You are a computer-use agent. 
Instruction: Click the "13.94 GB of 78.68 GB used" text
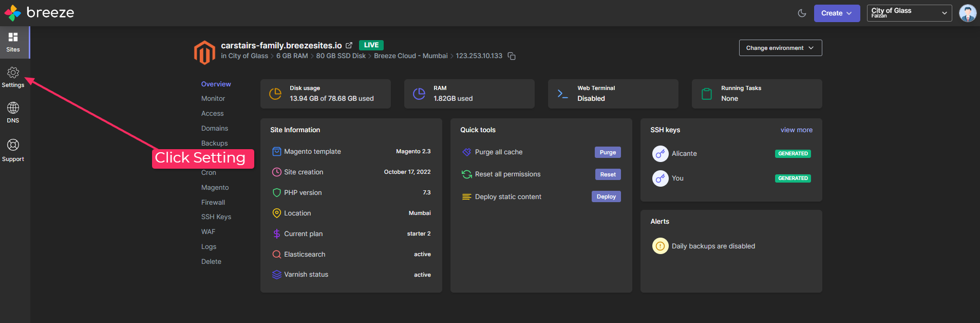[x=332, y=98]
